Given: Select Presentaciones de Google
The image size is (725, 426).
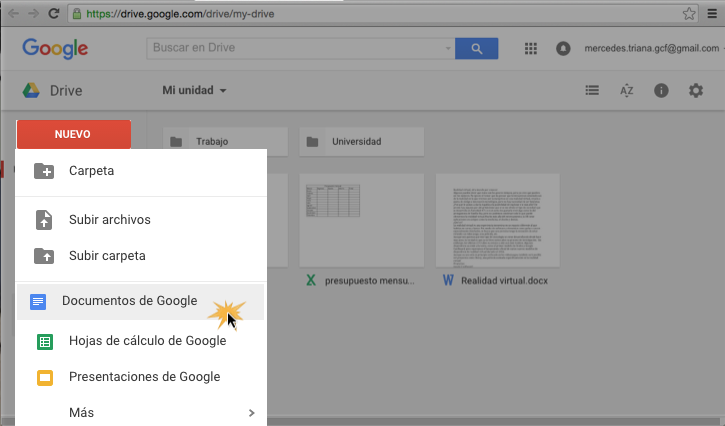Looking at the screenshot, I should 144,377.
